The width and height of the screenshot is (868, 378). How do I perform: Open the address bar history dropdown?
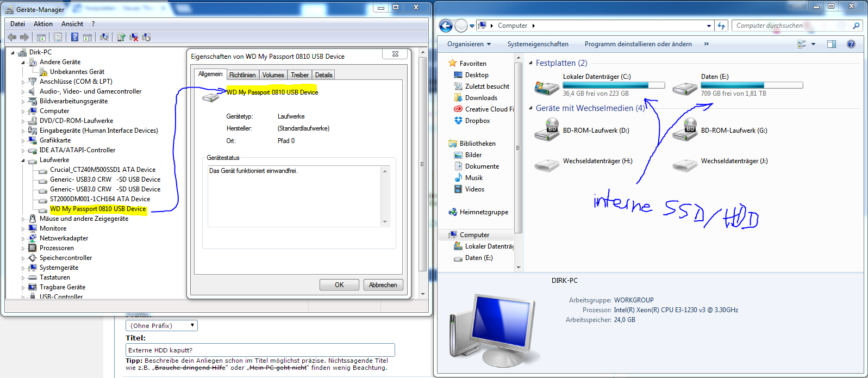(x=709, y=26)
